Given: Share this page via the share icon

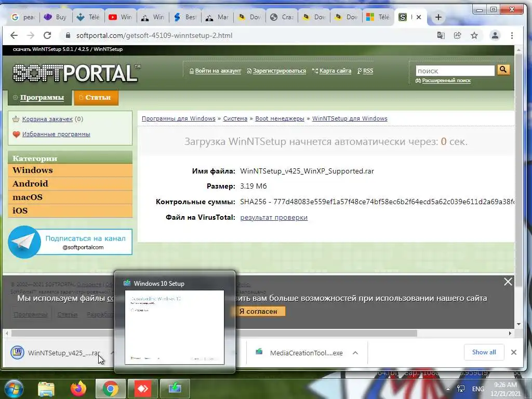Looking at the screenshot, I should (457, 35).
